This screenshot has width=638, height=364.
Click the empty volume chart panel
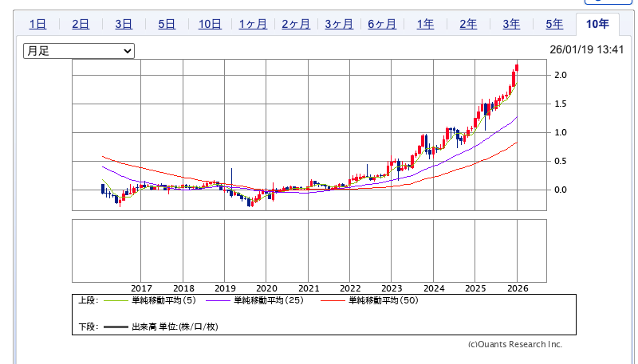(309, 251)
